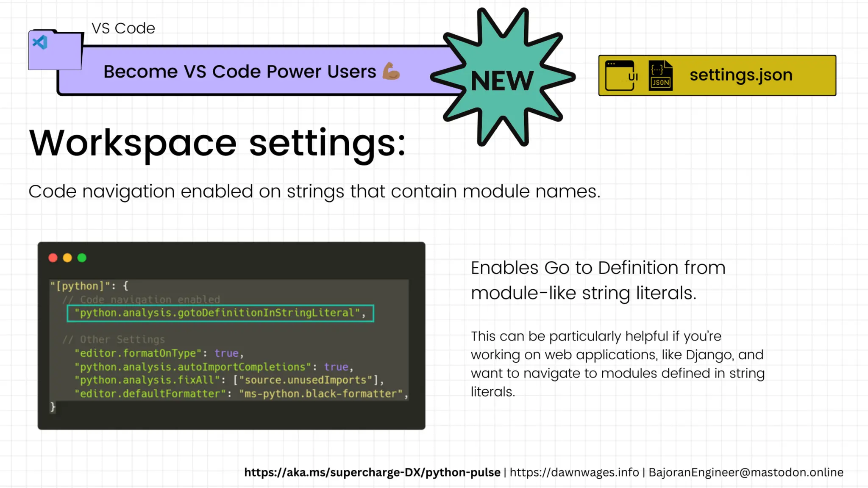
Task: Click the 'This can be particularly helpful' paragraph
Action: 618,364
